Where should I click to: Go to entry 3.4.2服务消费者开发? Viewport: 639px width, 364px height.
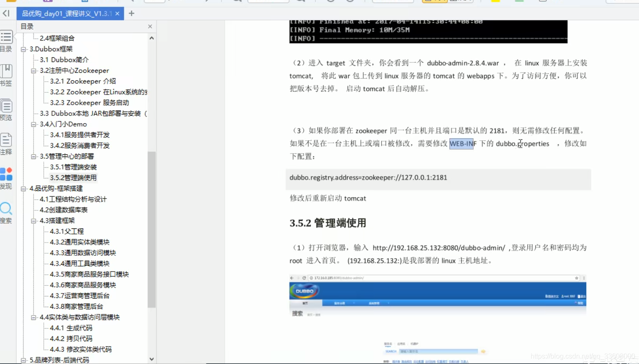click(80, 145)
